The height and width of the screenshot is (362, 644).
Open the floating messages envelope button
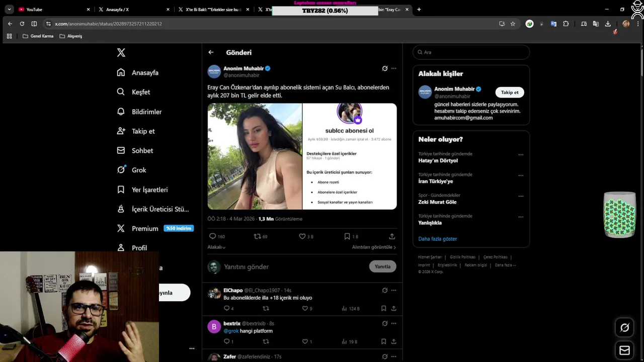click(x=624, y=350)
